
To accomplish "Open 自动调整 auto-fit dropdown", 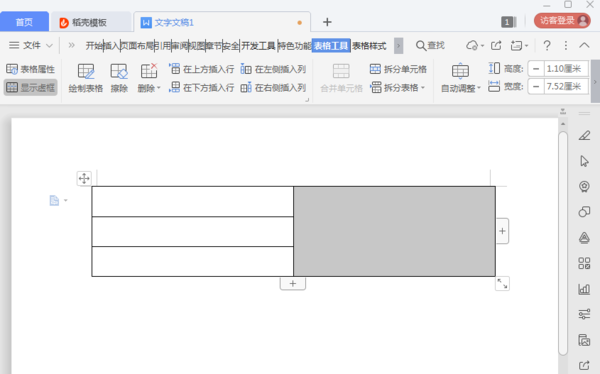I will pos(460,78).
